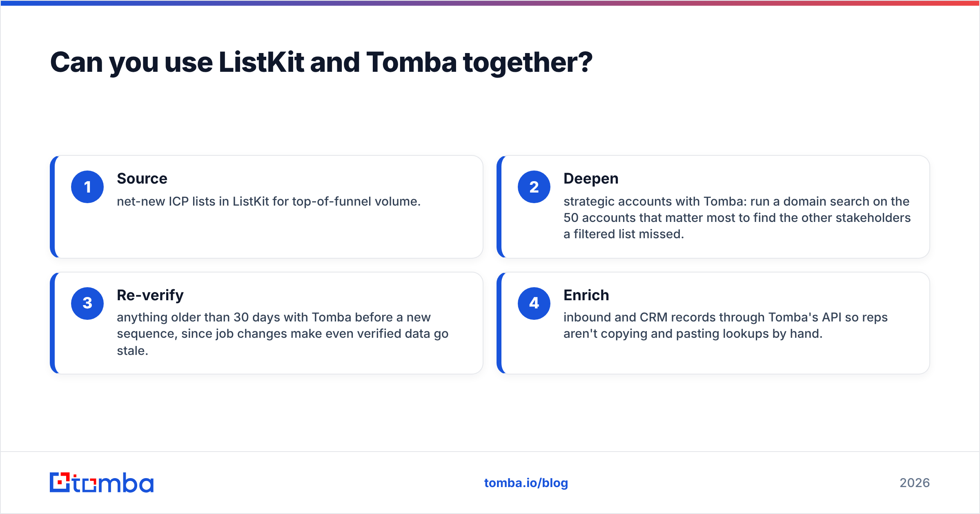Image resolution: width=980 pixels, height=514 pixels.
Task: Click the '2026' year in the footer
Action: coord(915,483)
